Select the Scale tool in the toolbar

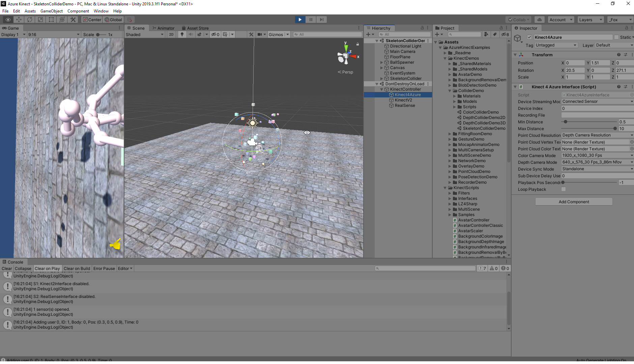click(40, 20)
